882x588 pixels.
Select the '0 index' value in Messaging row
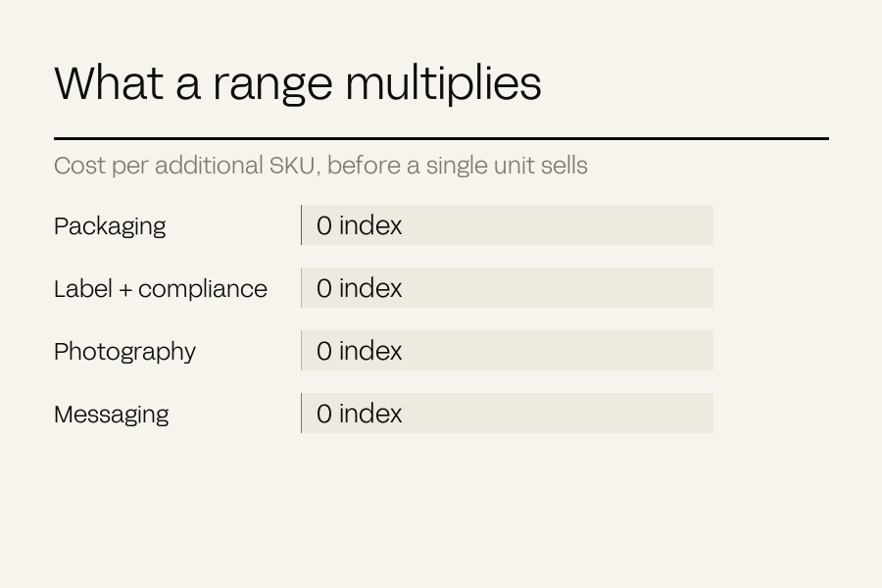click(360, 414)
